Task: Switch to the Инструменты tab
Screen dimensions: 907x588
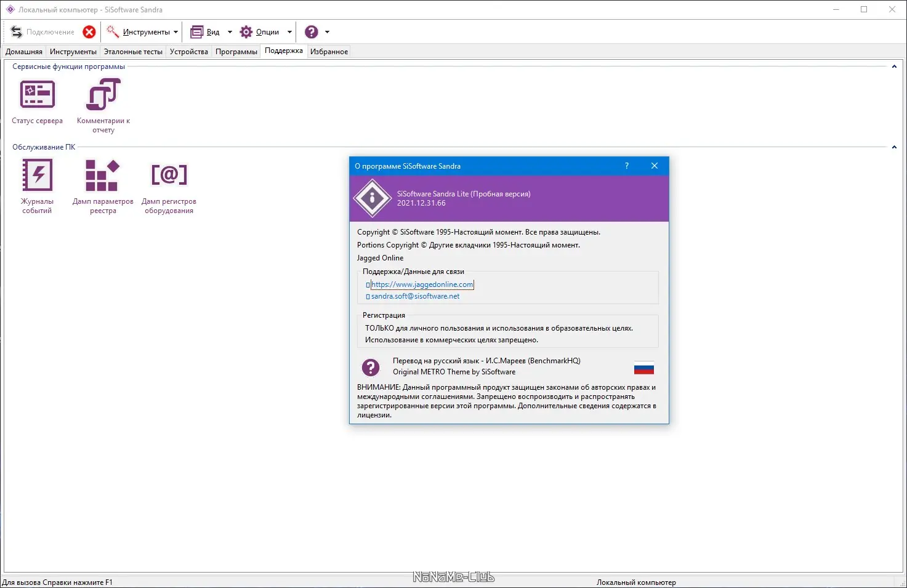Action: click(73, 52)
